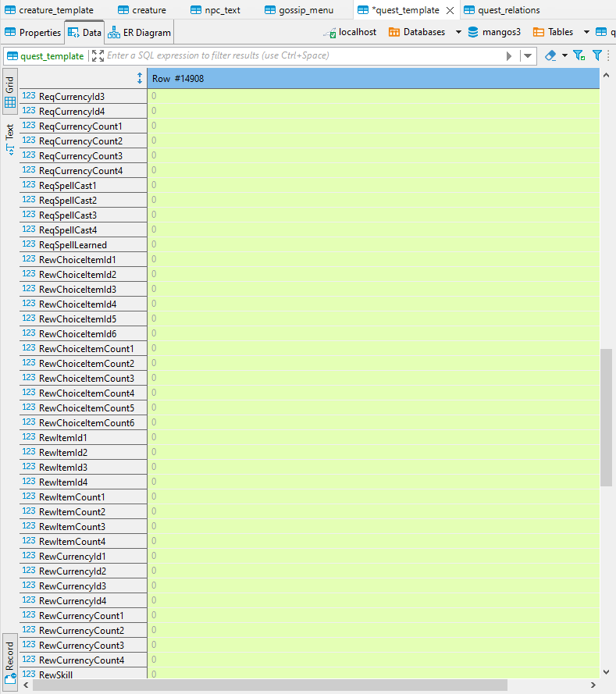
Task: Open the ER Diagram sub-tab
Action: [x=140, y=32]
